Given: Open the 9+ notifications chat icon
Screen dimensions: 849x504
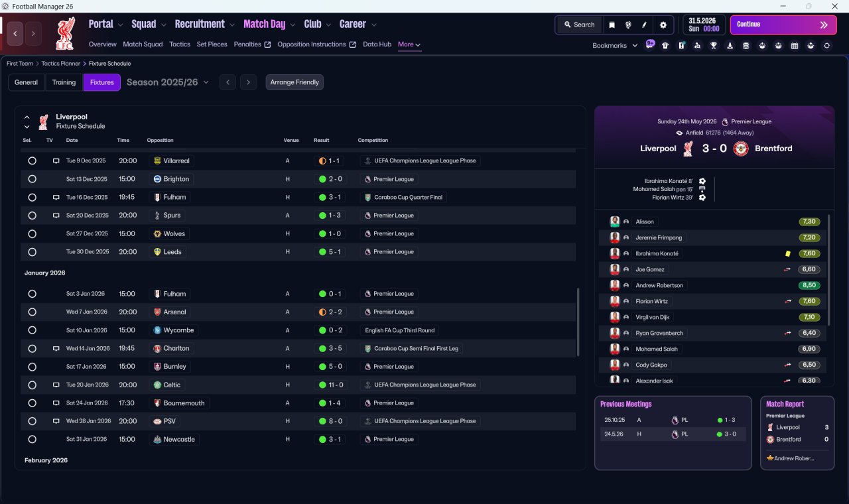Looking at the screenshot, I should (650, 44).
